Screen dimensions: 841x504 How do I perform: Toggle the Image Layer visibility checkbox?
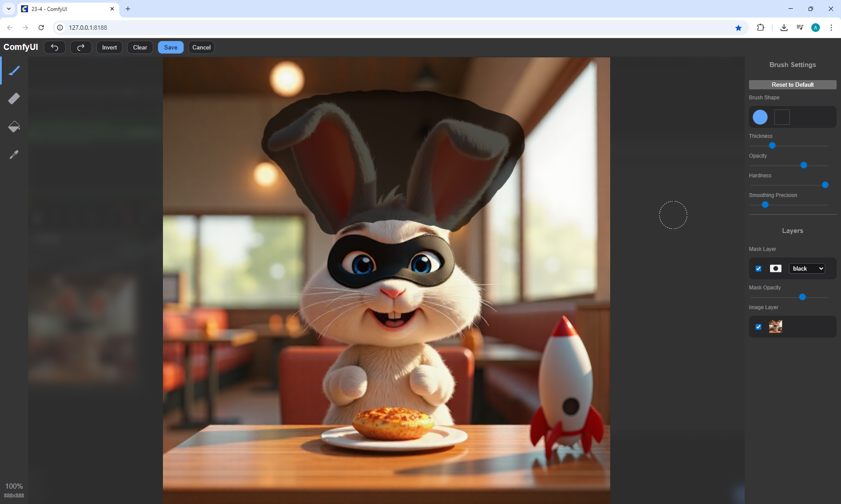pos(759,327)
